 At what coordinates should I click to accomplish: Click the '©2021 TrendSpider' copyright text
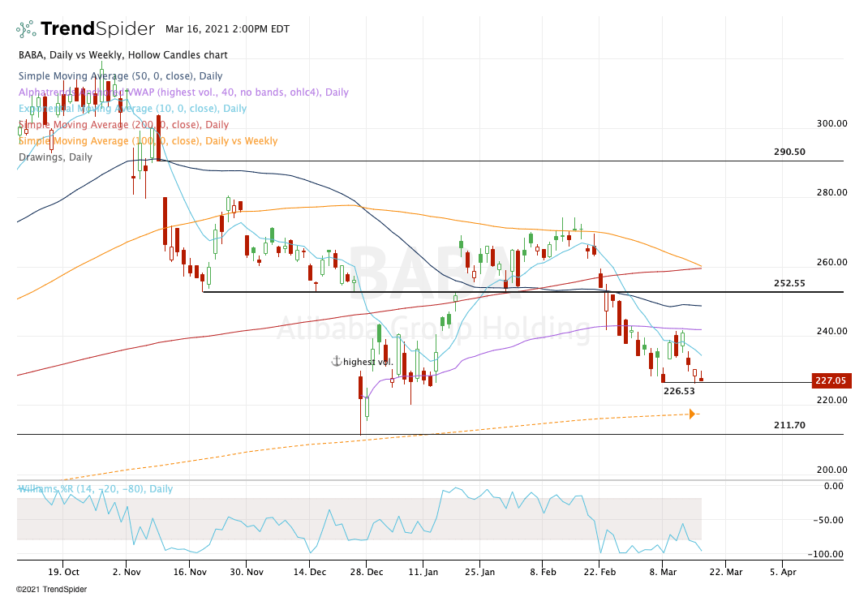[51, 590]
